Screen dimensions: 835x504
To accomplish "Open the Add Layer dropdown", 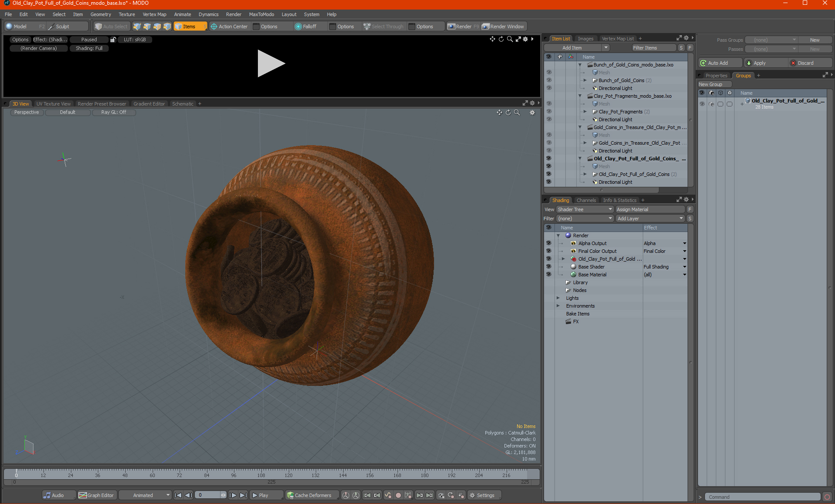I will (x=650, y=219).
